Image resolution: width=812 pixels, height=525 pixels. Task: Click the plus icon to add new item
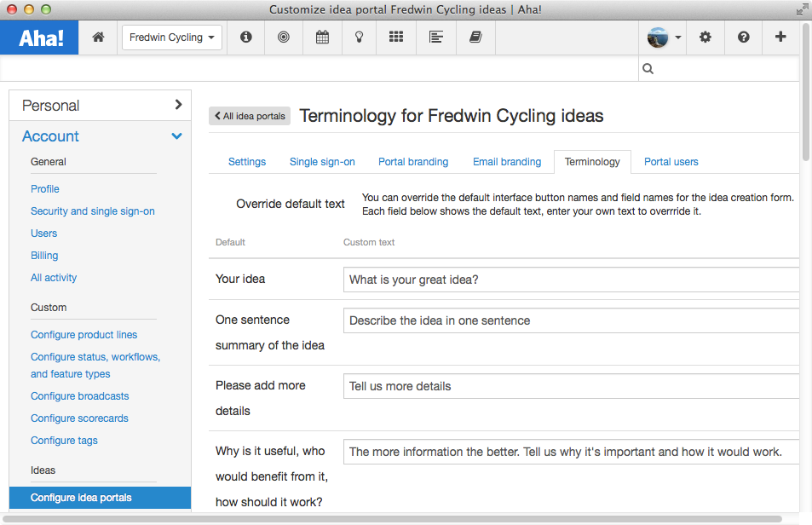780,37
